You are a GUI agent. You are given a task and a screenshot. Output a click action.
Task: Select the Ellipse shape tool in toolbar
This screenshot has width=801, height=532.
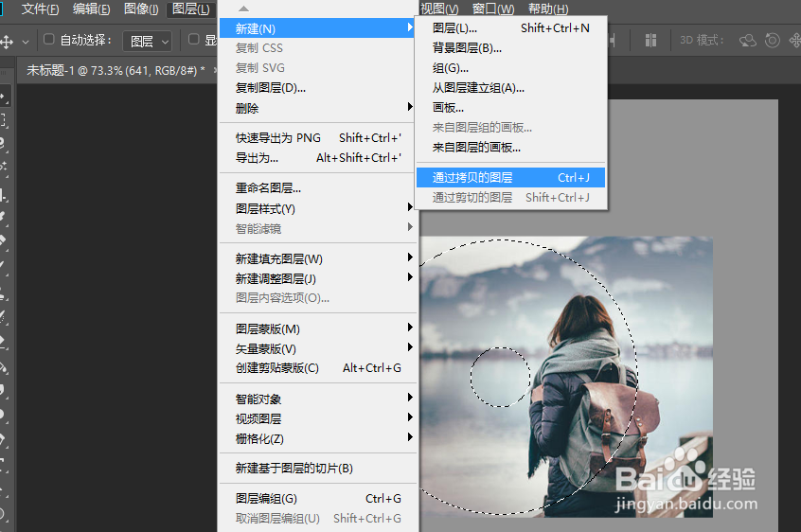(3, 514)
